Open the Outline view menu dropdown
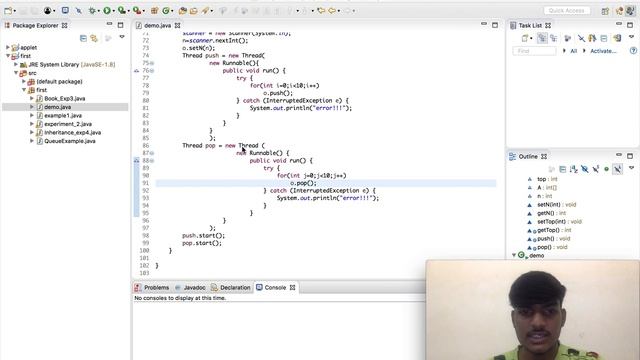The image size is (640, 360). coord(631,168)
